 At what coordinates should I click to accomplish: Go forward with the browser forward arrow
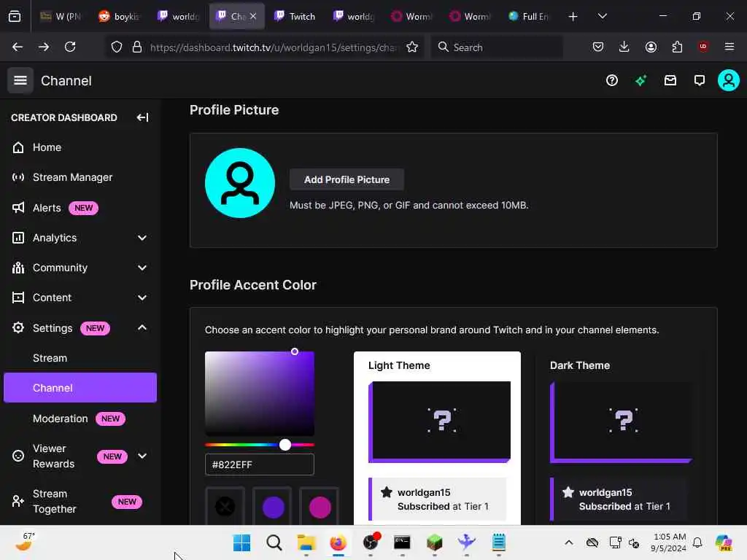coord(44,47)
